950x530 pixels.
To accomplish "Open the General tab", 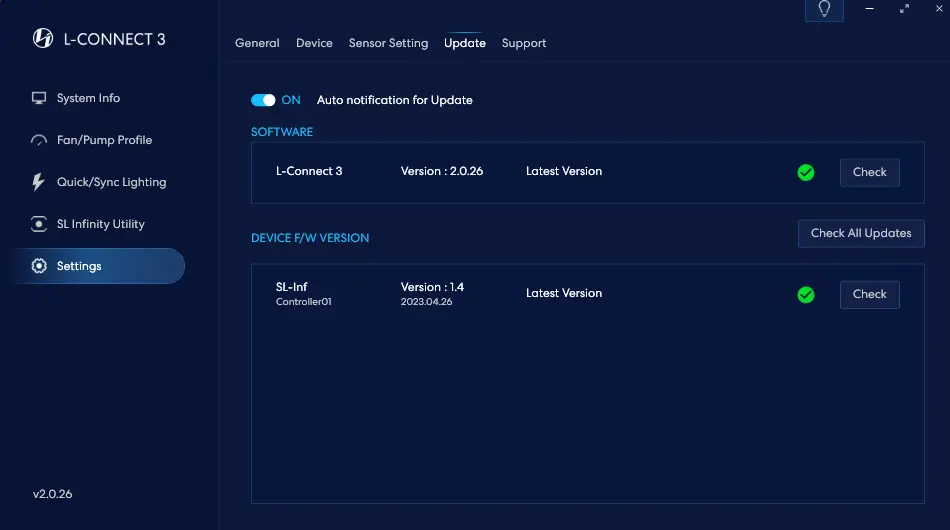I will point(257,44).
